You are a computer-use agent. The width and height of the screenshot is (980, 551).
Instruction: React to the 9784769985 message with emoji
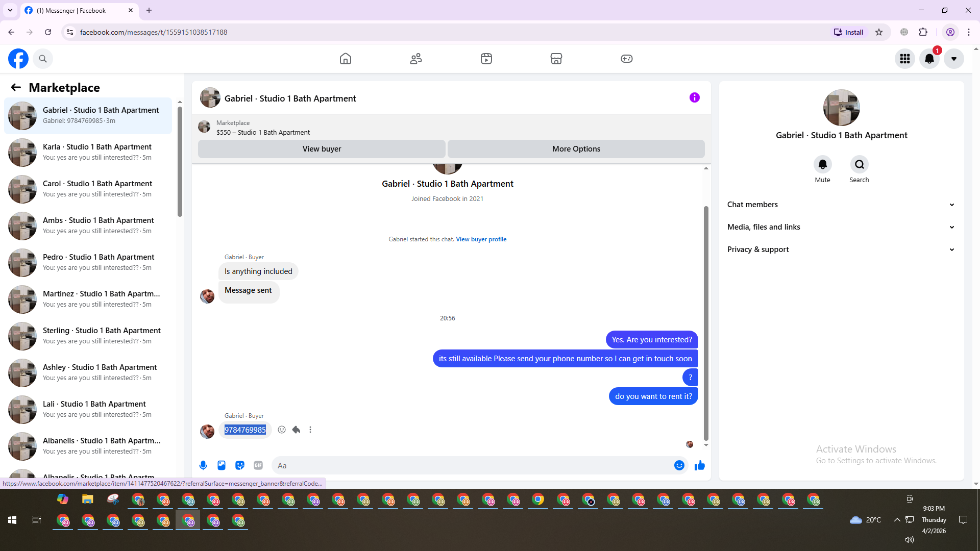(282, 430)
